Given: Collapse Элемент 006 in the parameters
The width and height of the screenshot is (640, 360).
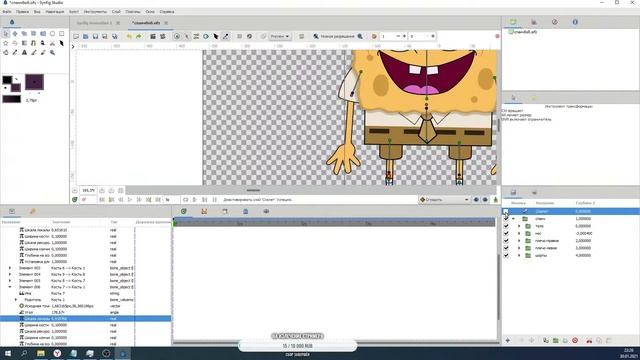Looking at the screenshot, I should pos(10,287).
